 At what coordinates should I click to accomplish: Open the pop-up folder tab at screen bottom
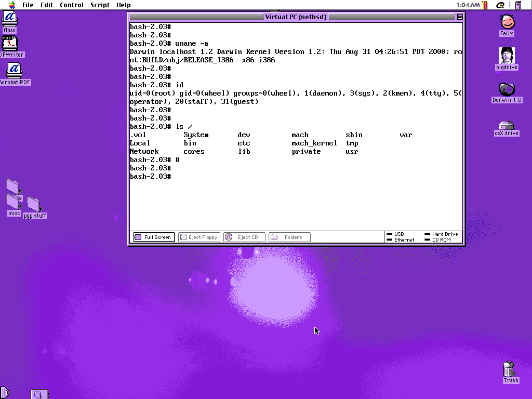[x=39, y=394]
